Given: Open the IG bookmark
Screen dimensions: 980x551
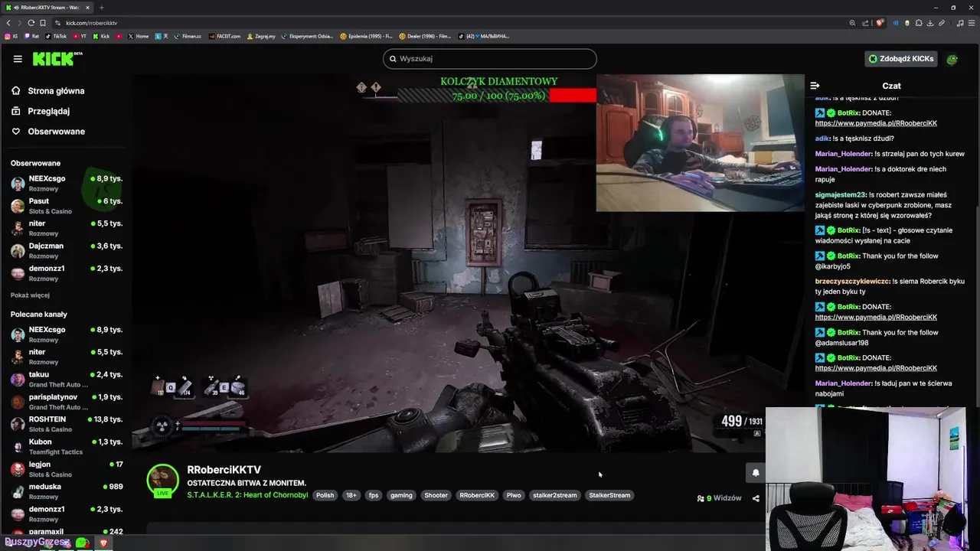Looking at the screenshot, I should pos(11,36).
